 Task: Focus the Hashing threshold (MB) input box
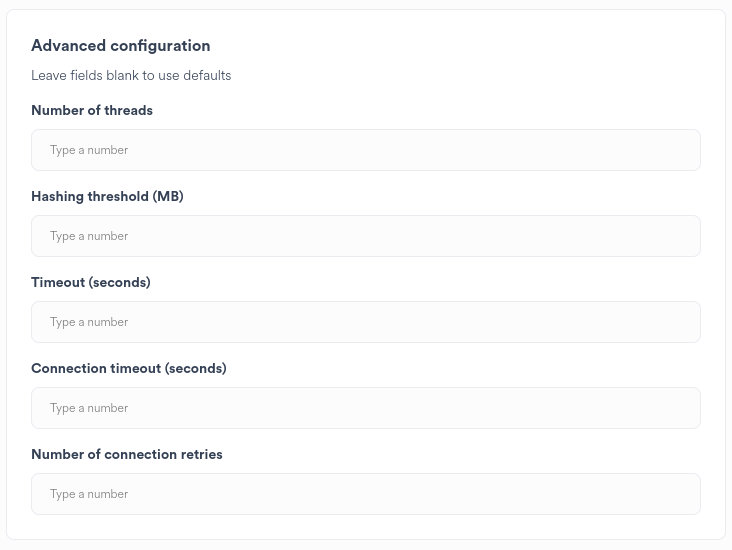click(365, 236)
